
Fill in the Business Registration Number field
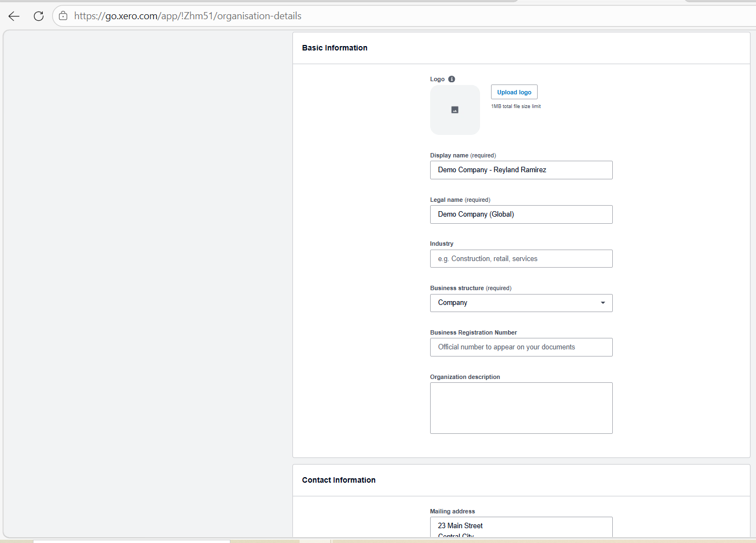coord(521,347)
